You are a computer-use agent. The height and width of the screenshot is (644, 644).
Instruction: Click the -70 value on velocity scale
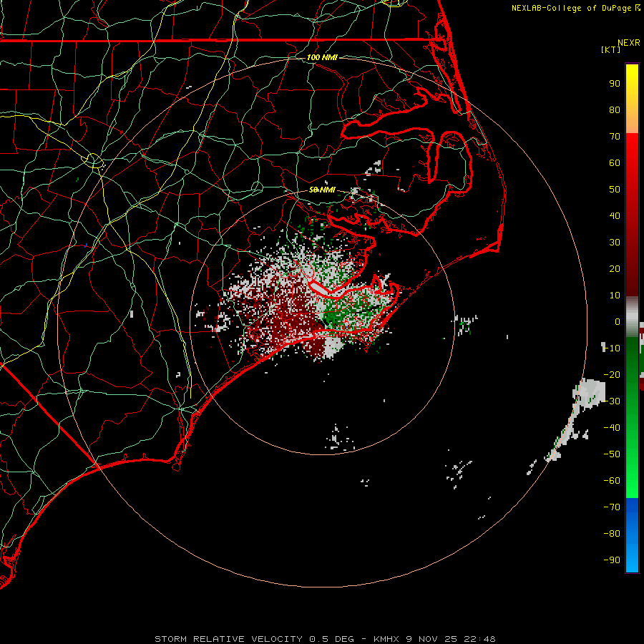click(x=612, y=507)
